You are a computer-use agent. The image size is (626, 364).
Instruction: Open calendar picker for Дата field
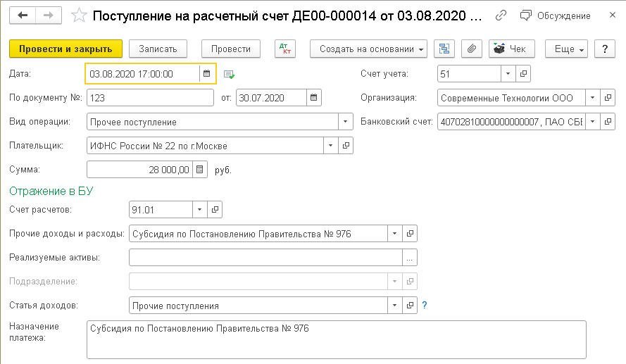click(x=206, y=74)
